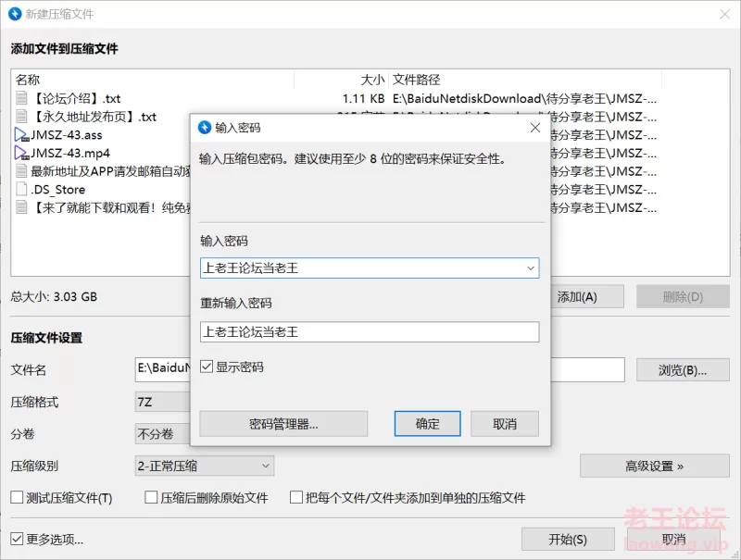
Task: Close the 新建压缩文件 window
Action: tap(724, 14)
